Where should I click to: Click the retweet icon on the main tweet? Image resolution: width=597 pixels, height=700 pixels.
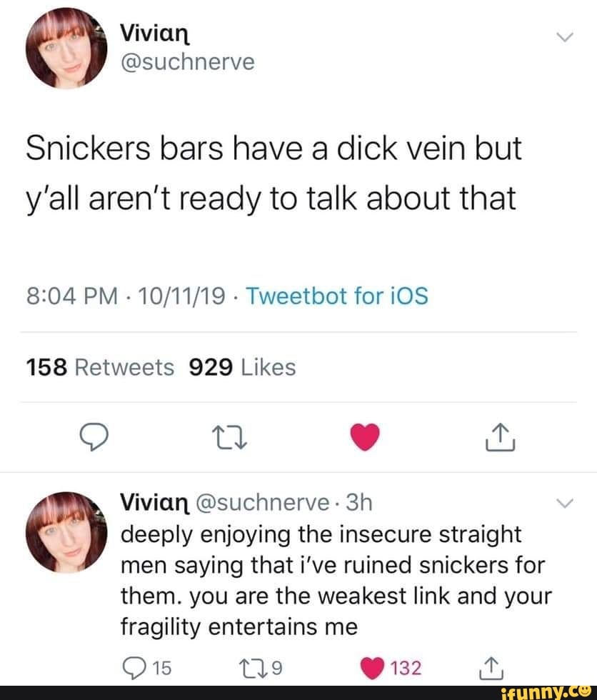click(230, 438)
